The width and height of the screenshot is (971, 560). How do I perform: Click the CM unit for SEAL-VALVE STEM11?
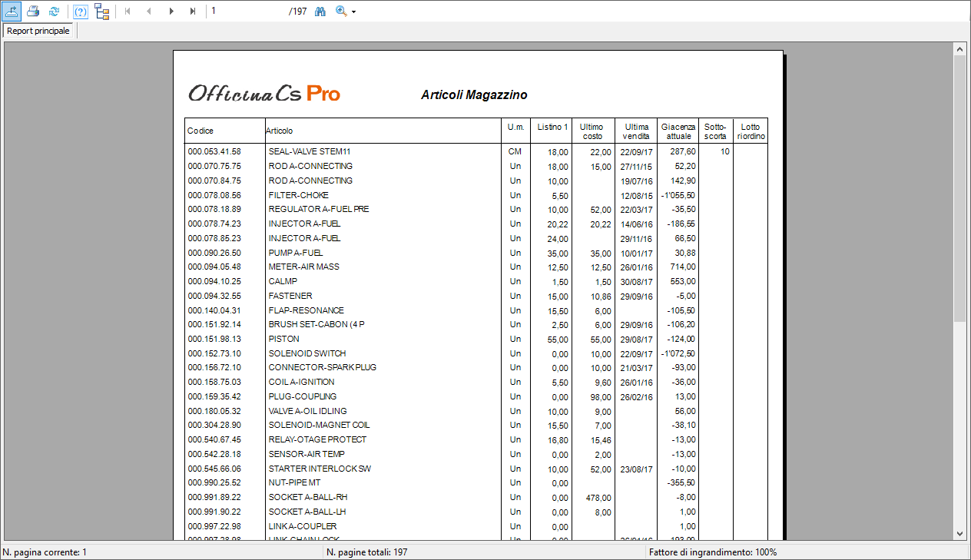[x=515, y=152]
